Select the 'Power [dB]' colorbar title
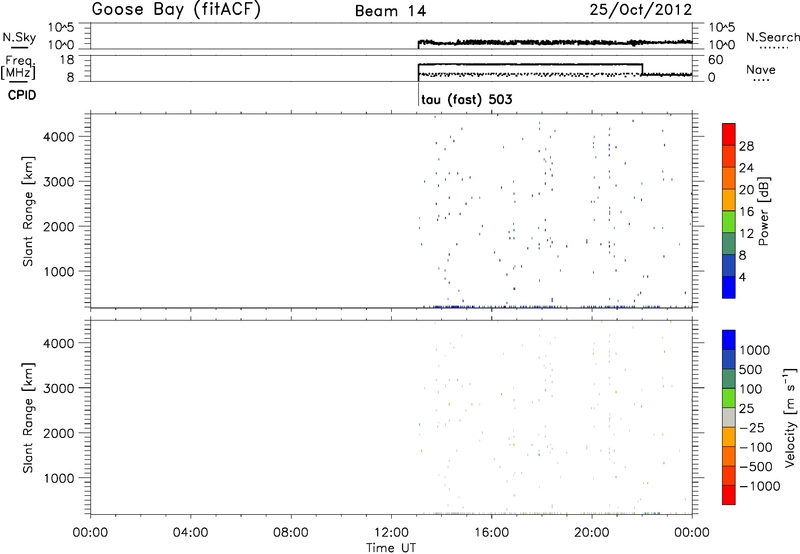This screenshot has height=554, width=800. coord(763,211)
